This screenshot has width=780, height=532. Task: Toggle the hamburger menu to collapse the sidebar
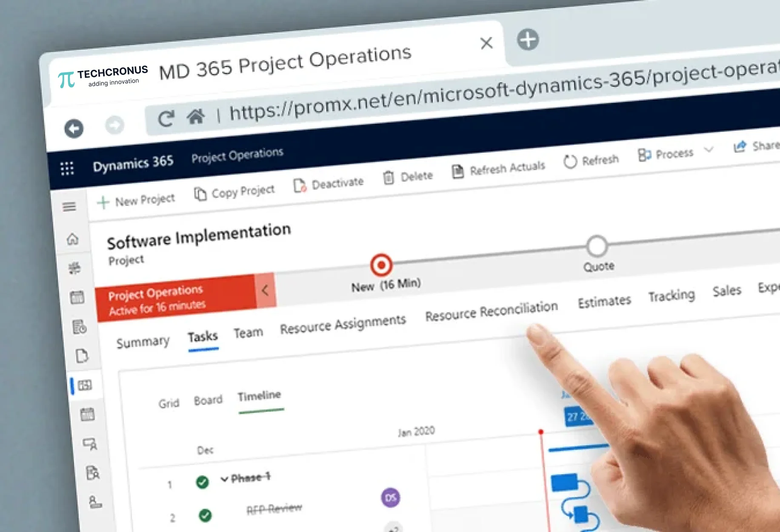click(69, 207)
